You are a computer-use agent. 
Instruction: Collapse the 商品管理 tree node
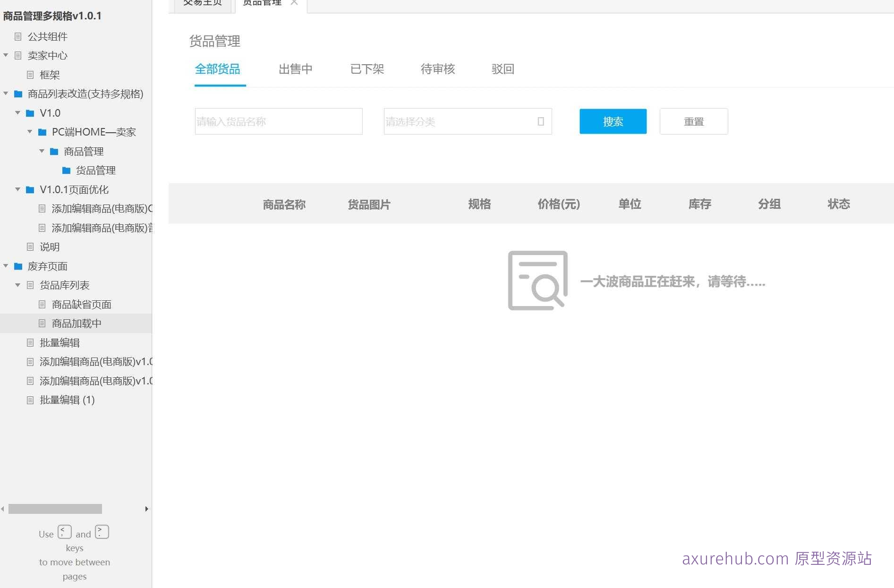point(41,151)
